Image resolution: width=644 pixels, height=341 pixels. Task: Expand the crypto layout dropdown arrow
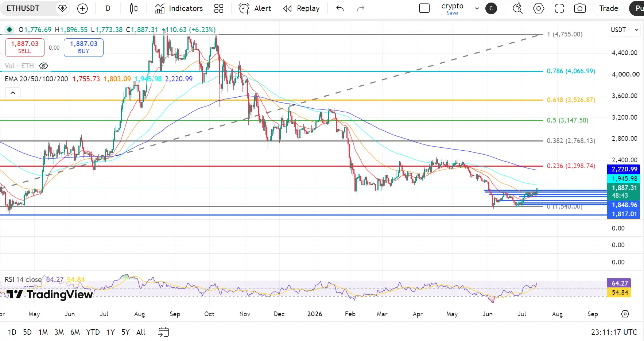tap(477, 8)
